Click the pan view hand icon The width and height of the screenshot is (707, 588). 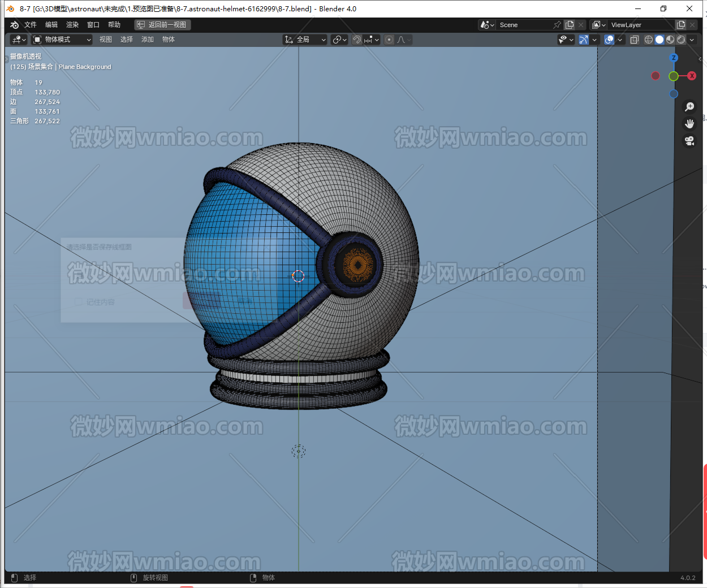pyautogui.click(x=689, y=124)
